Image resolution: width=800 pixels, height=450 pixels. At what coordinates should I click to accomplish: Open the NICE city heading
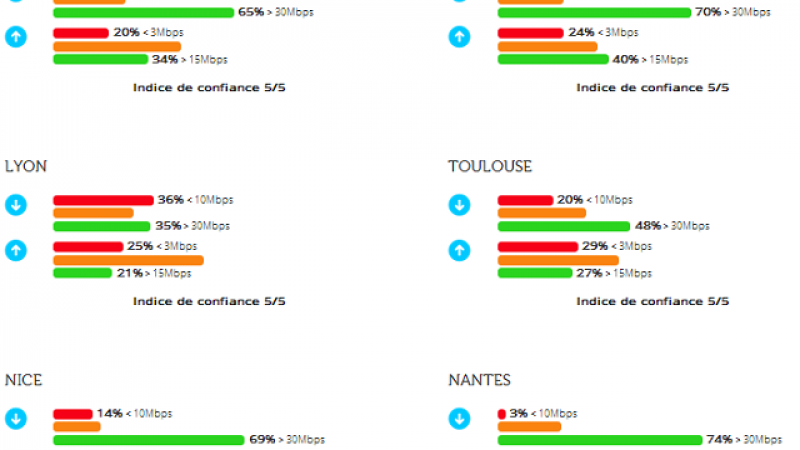24,381
